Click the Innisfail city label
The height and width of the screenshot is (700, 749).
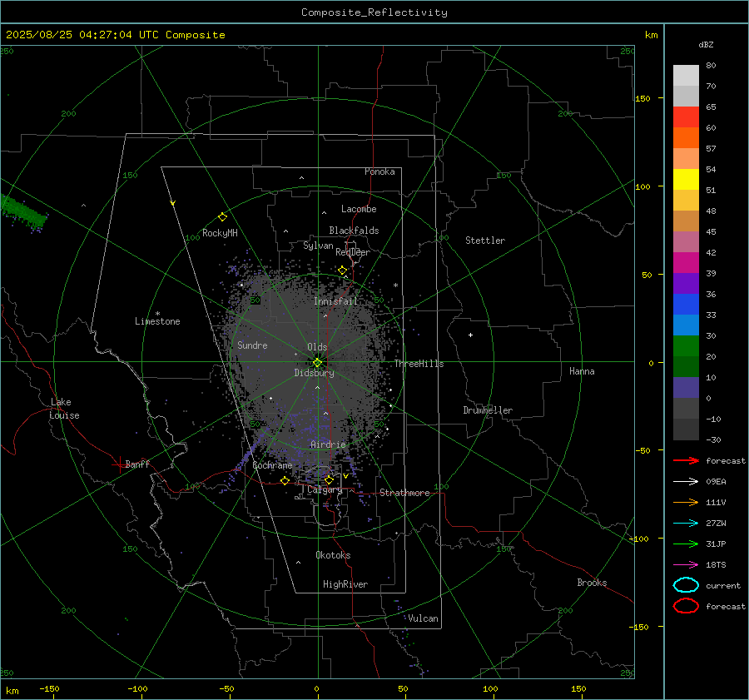pyautogui.click(x=336, y=301)
